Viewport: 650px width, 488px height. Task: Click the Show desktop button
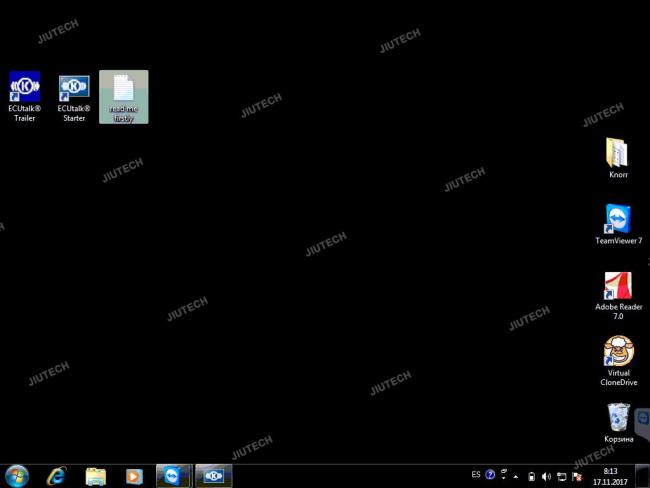coord(643,476)
